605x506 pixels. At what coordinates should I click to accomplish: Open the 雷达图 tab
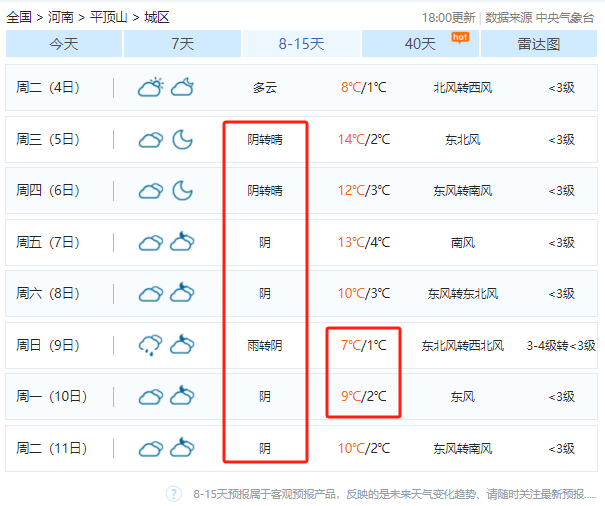(539, 44)
